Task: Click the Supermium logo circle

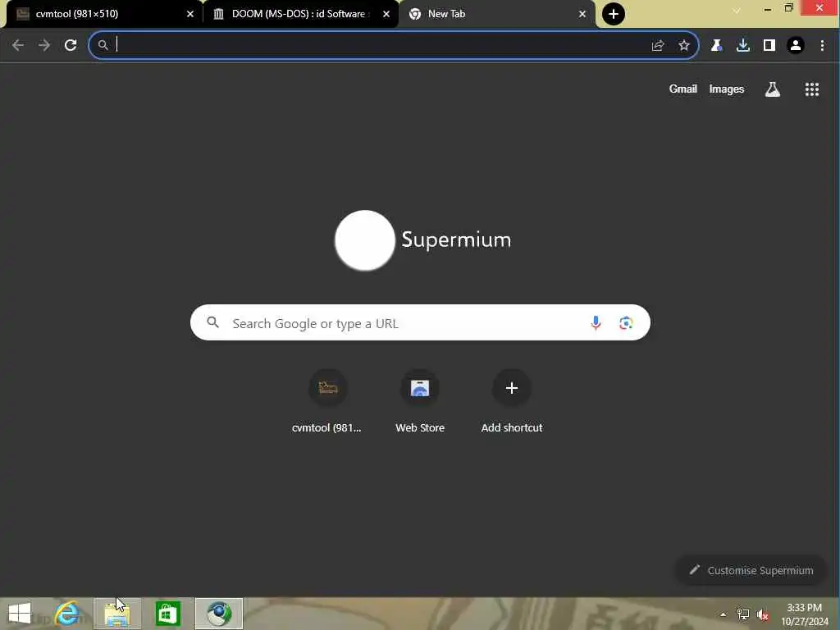Action: click(x=365, y=240)
